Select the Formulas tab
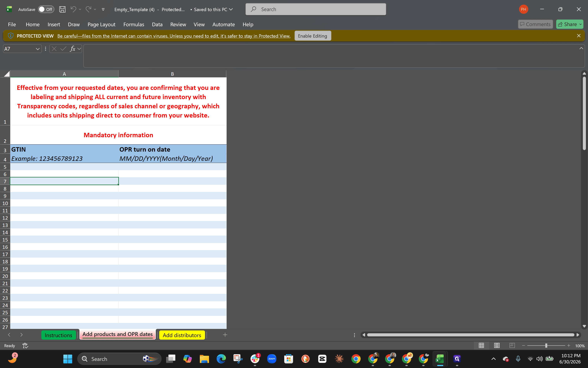588x368 pixels. [134, 24]
